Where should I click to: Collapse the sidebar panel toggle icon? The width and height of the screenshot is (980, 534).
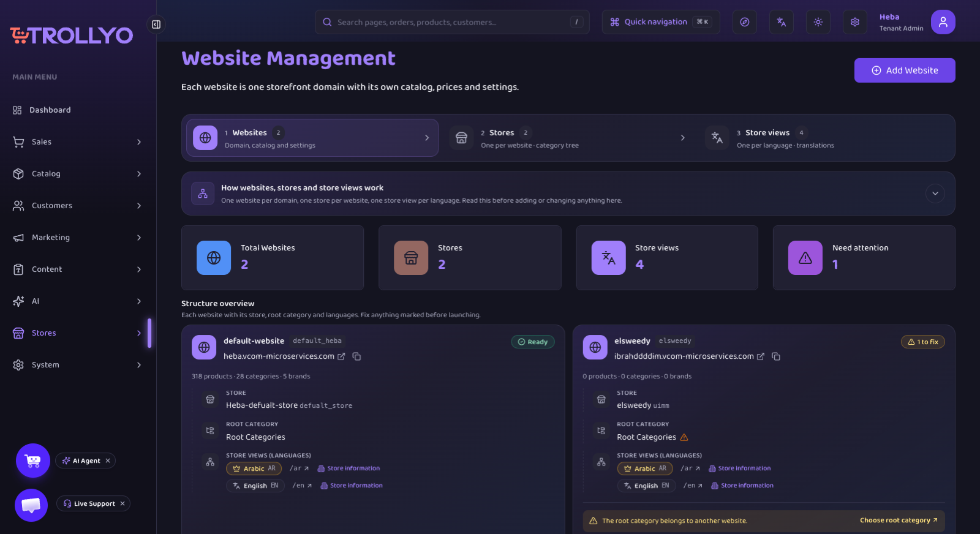coord(156,24)
